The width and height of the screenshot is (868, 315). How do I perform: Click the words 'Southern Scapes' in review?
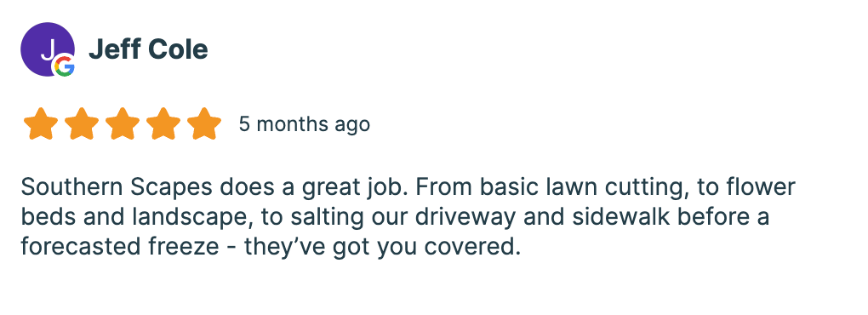click(x=117, y=188)
